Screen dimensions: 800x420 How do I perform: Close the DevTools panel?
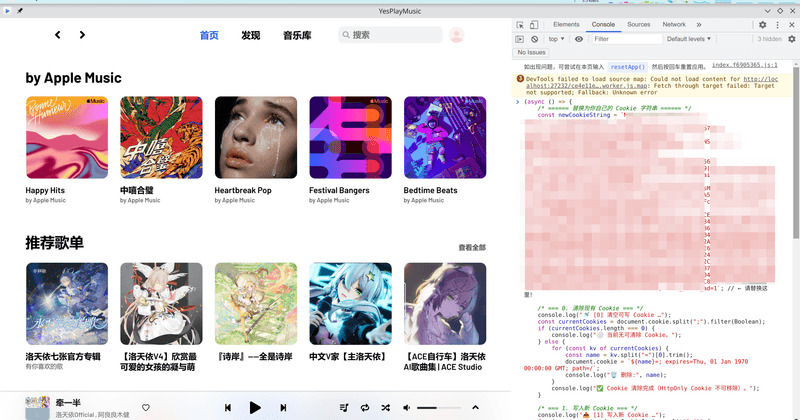(x=792, y=24)
